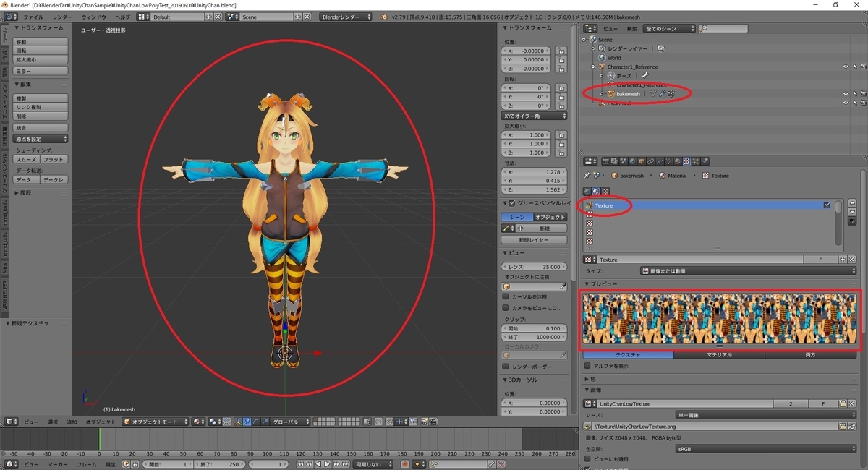
Task: Open the Physics properties tab icon
Action: click(705, 161)
